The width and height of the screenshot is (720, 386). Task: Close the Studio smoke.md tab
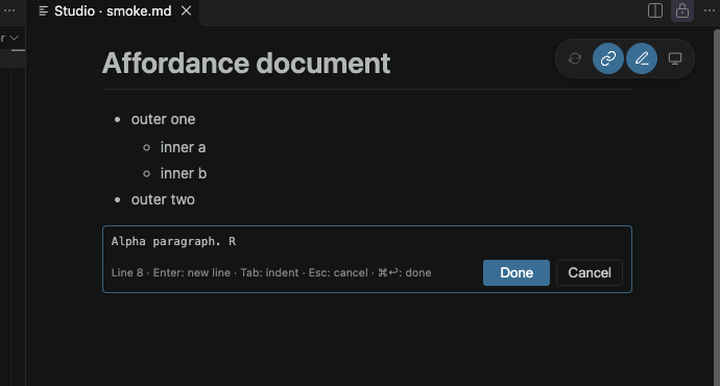coord(186,11)
